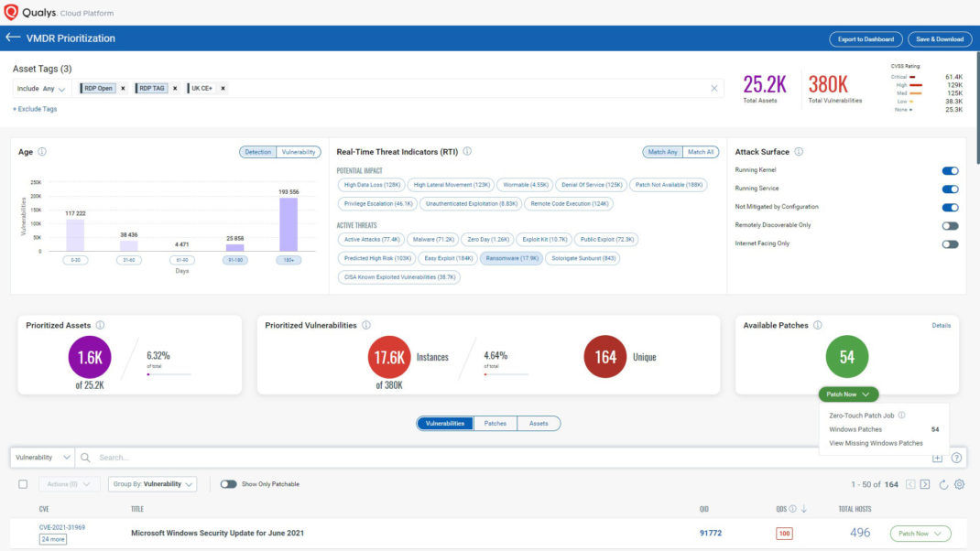Select the Ransomware (17.9K) threat chip
980x551 pixels.
[512, 258]
